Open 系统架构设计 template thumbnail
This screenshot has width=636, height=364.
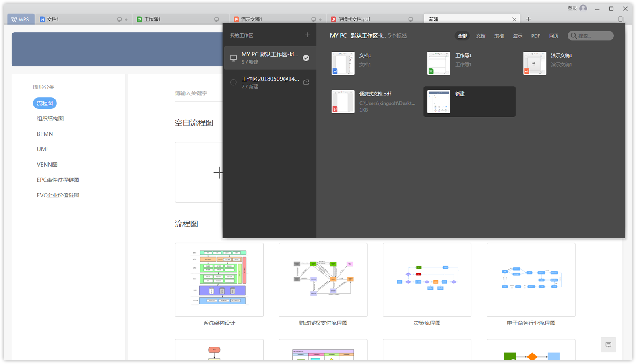point(219,280)
